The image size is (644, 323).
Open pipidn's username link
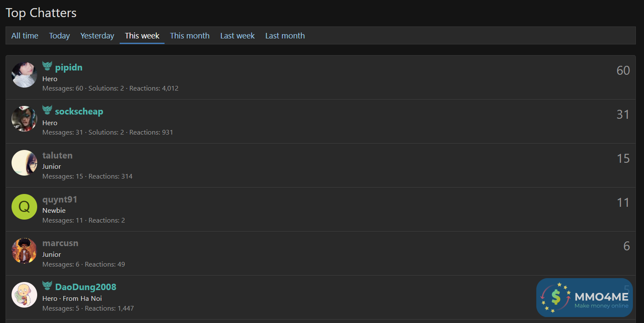[x=69, y=68]
